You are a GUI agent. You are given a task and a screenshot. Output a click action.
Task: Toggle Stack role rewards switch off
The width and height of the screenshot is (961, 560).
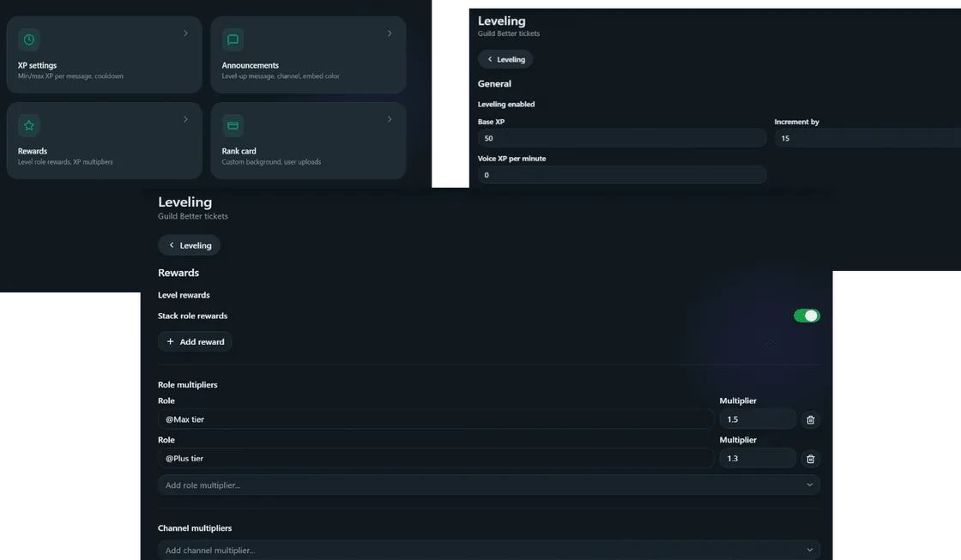(807, 316)
